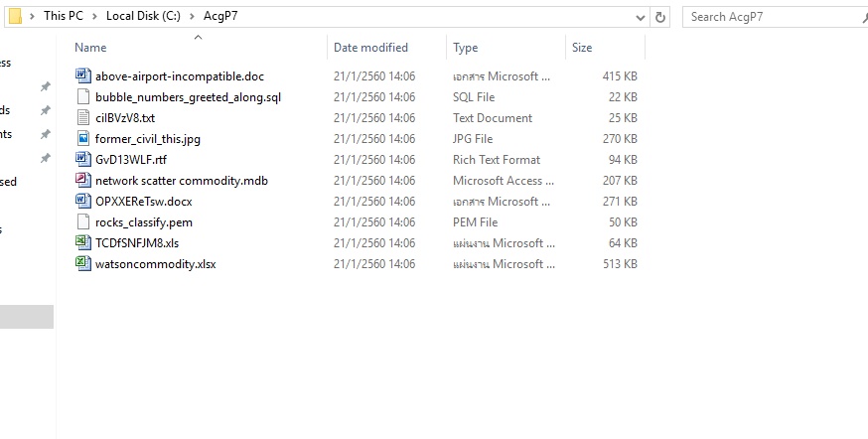Viewport: 868px width, 439px height.
Task: Click the Text Document type cell
Action: 493,118
